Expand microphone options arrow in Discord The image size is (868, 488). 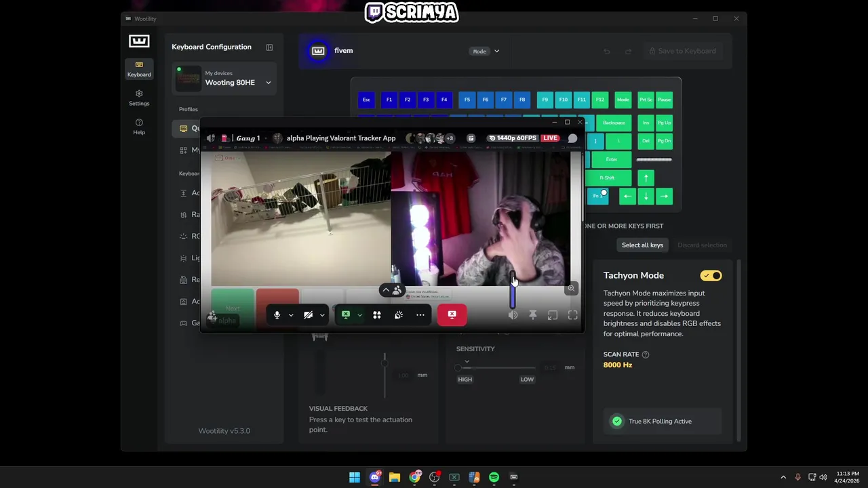(291, 314)
